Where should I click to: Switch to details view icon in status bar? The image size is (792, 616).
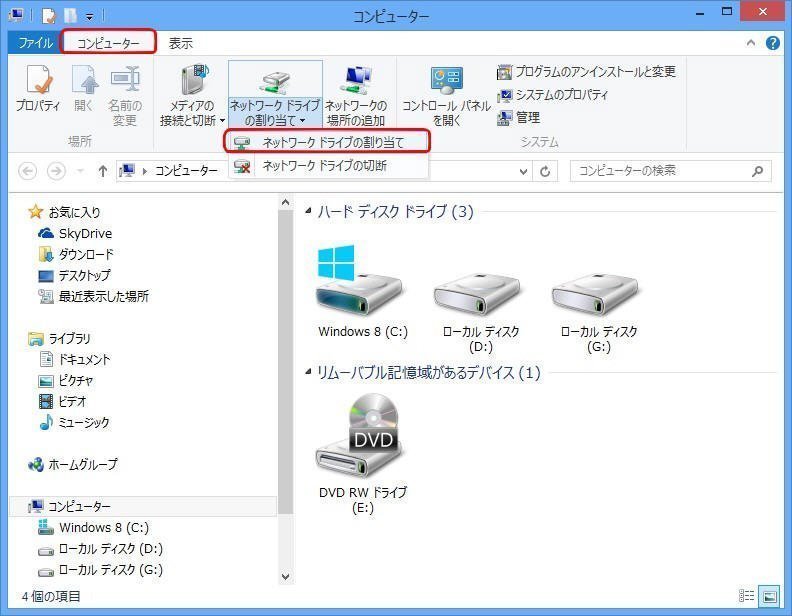[746, 596]
